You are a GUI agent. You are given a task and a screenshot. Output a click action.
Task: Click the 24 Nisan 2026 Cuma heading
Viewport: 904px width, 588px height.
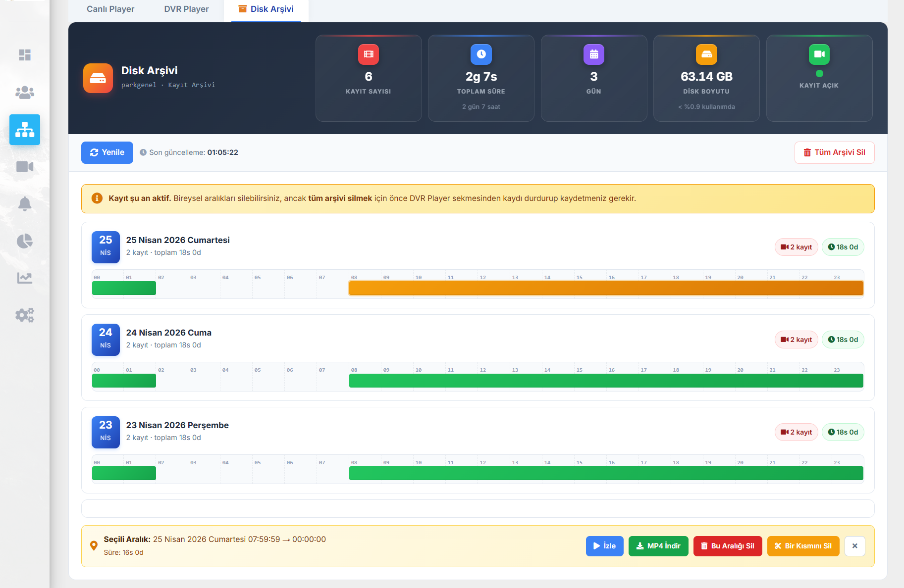click(168, 333)
